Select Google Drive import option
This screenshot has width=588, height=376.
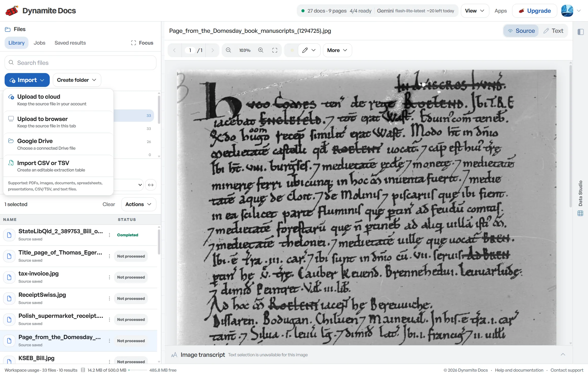coord(58,144)
